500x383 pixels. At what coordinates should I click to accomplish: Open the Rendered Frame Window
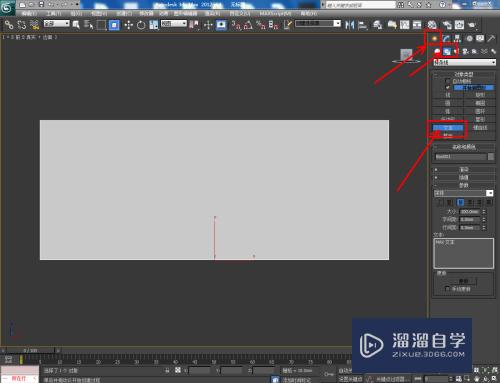click(x=459, y=25)
